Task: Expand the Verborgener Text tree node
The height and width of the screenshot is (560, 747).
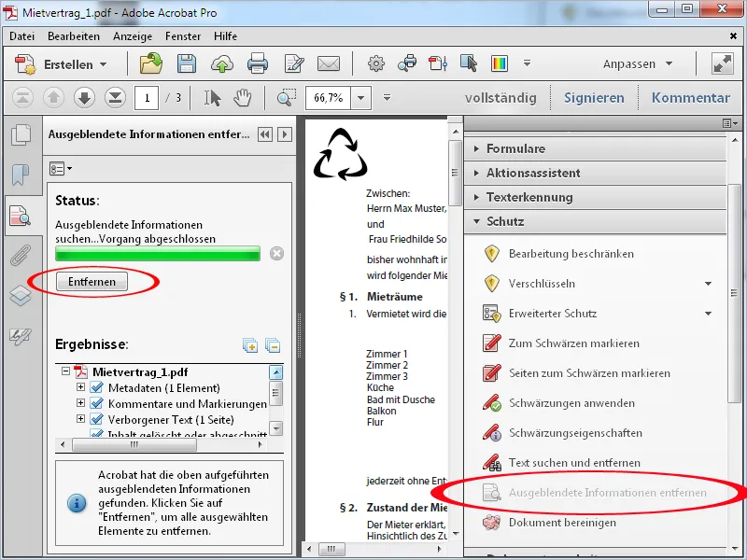Action: click(80, 418)
